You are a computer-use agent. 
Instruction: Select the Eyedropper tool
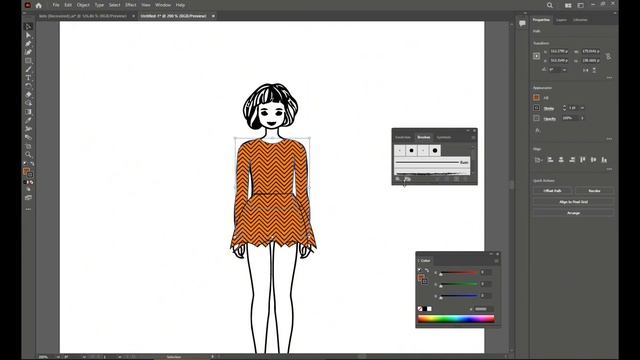tap(28, 120)
